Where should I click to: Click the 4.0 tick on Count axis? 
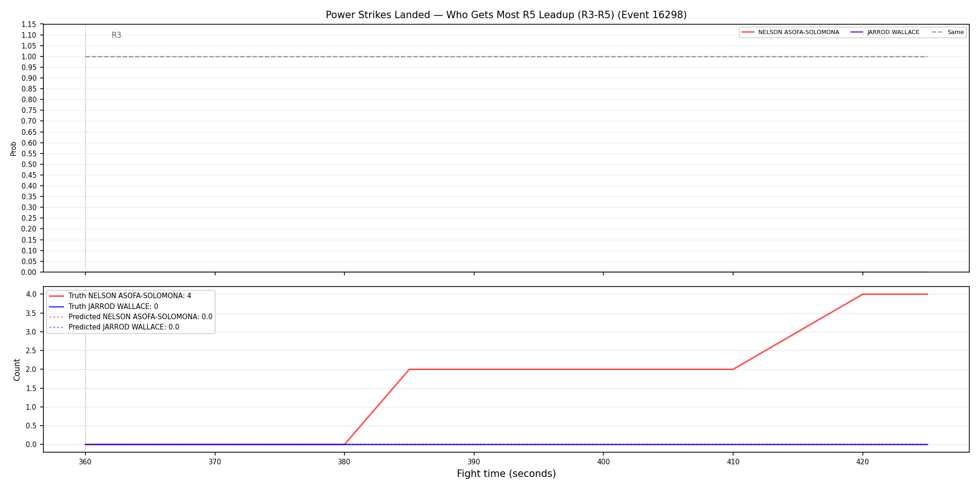(31, 294)
